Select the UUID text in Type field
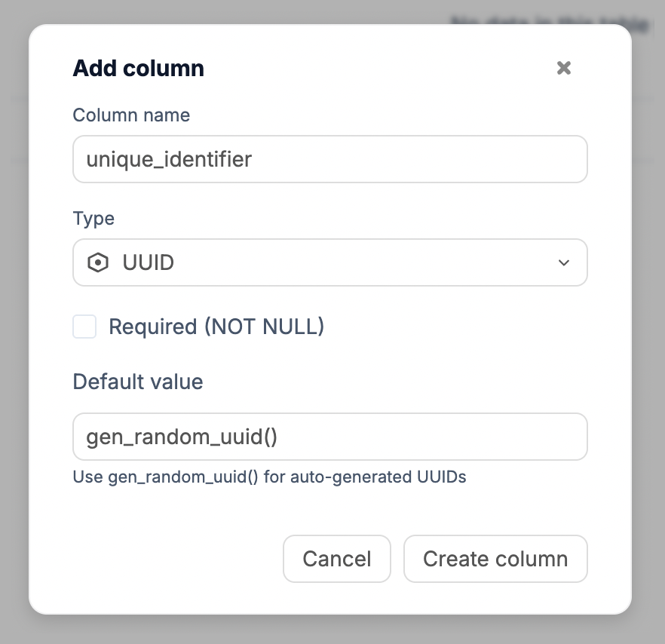Viewport: 665px width, 644px height. coord(149,262)
